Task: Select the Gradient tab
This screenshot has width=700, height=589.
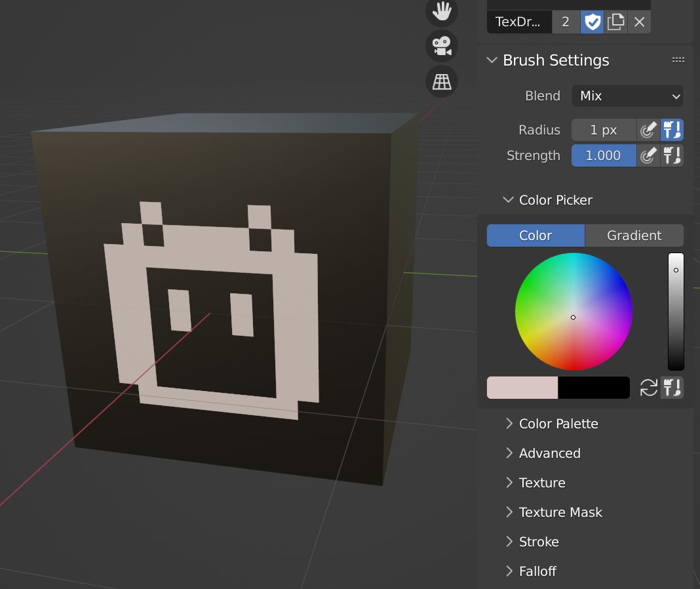Action: [x=634, y=235]
